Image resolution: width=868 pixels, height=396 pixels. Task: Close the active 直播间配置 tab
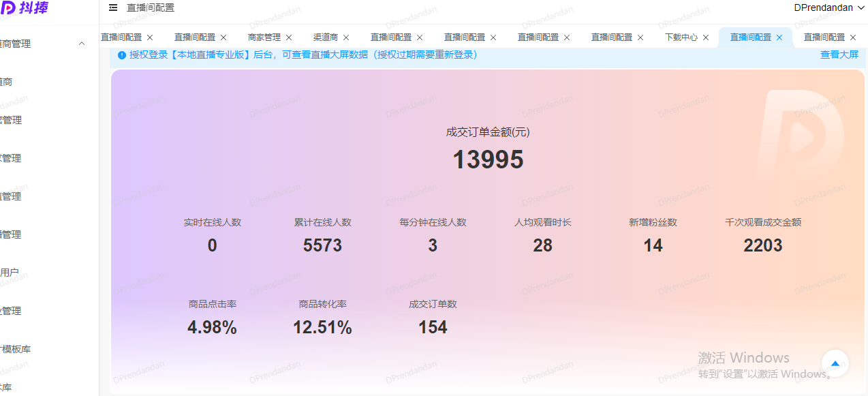[x=779, y=37]
